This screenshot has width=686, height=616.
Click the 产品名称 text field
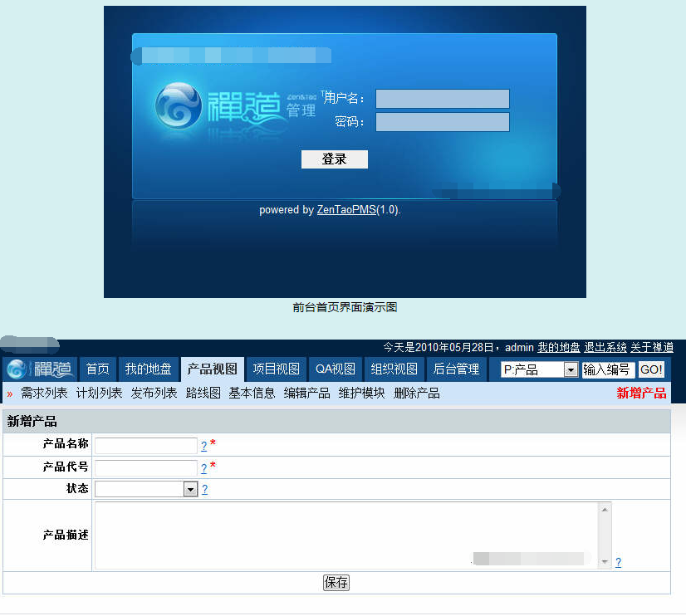click(146, 446)
